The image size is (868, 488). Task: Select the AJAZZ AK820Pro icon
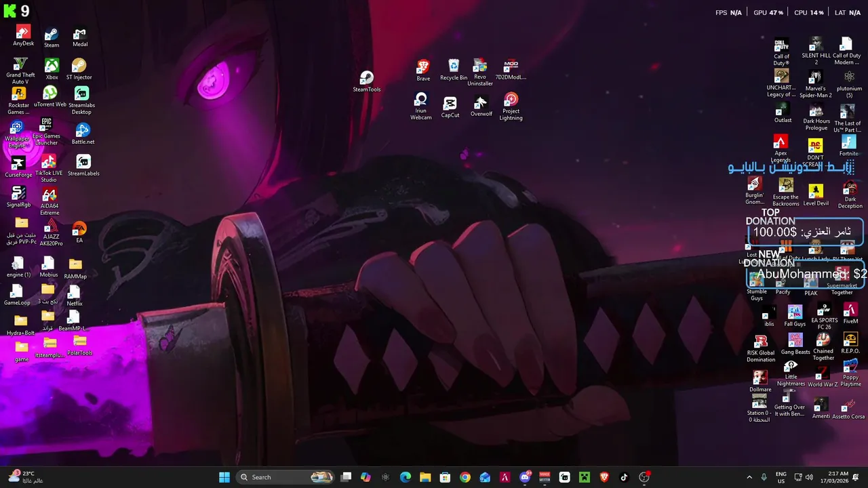50,232
